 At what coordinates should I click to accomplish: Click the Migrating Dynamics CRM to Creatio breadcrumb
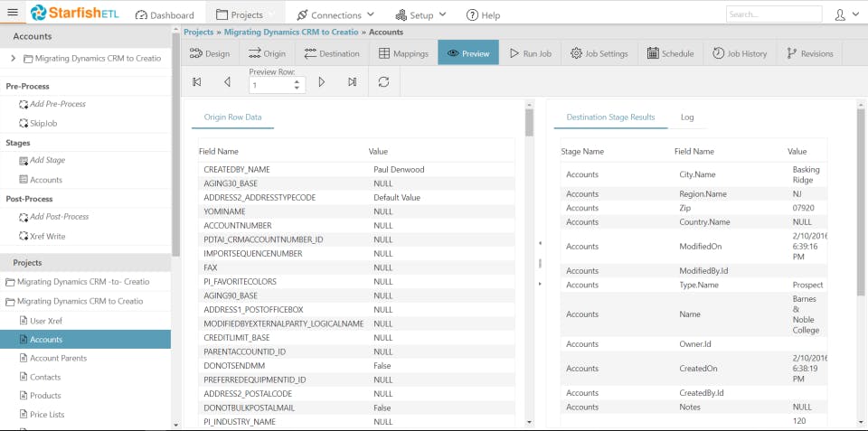291,33
